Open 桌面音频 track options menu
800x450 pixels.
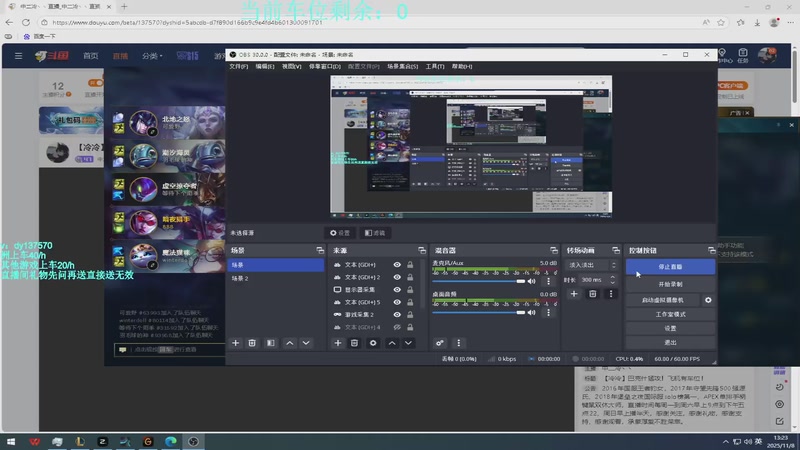[548, 312]
